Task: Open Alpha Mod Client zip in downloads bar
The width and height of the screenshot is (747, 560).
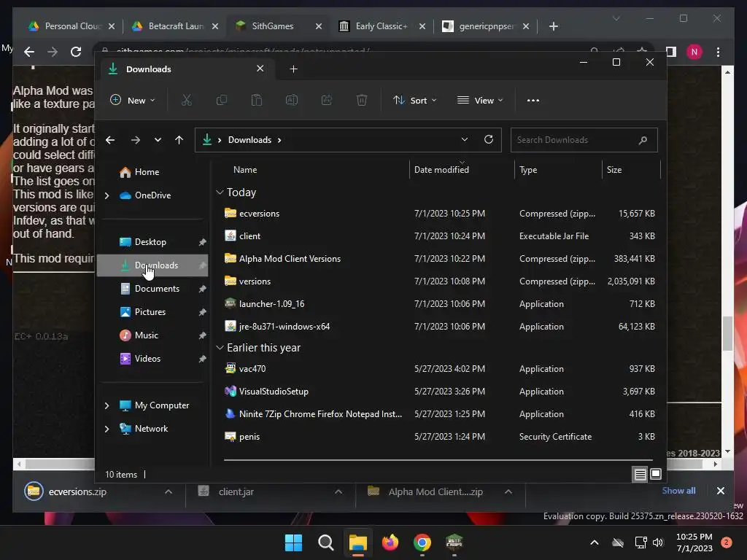Action: [435, 492]
